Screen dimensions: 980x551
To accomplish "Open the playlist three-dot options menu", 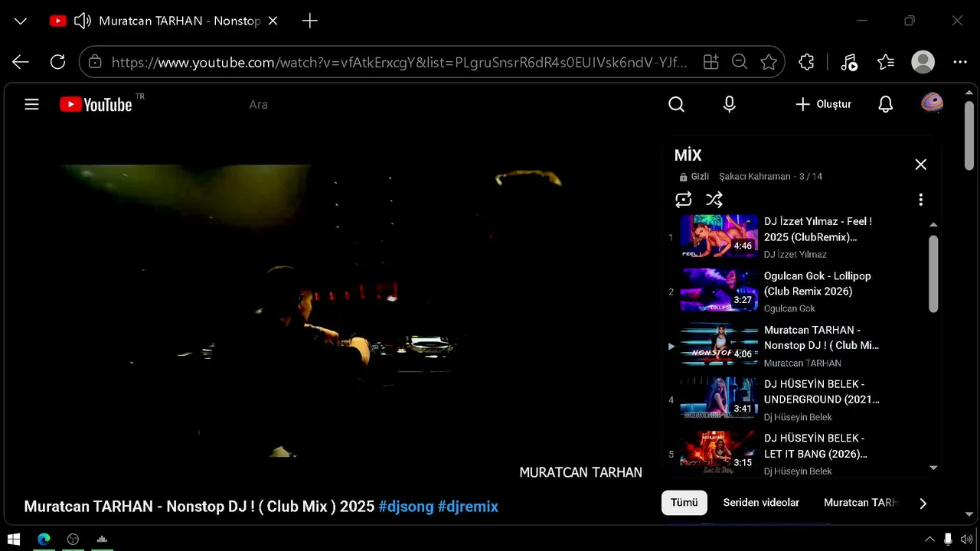I will tap(920, 200).
